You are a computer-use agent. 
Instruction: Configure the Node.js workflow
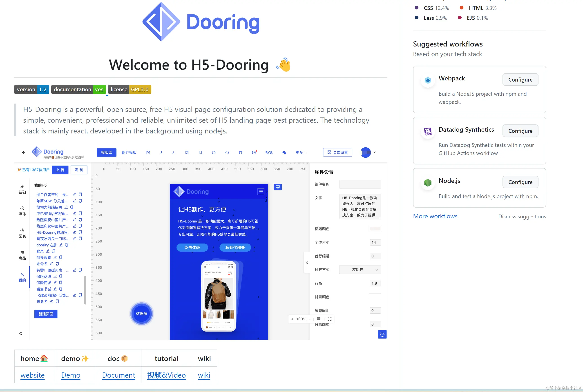coord(520,182)
